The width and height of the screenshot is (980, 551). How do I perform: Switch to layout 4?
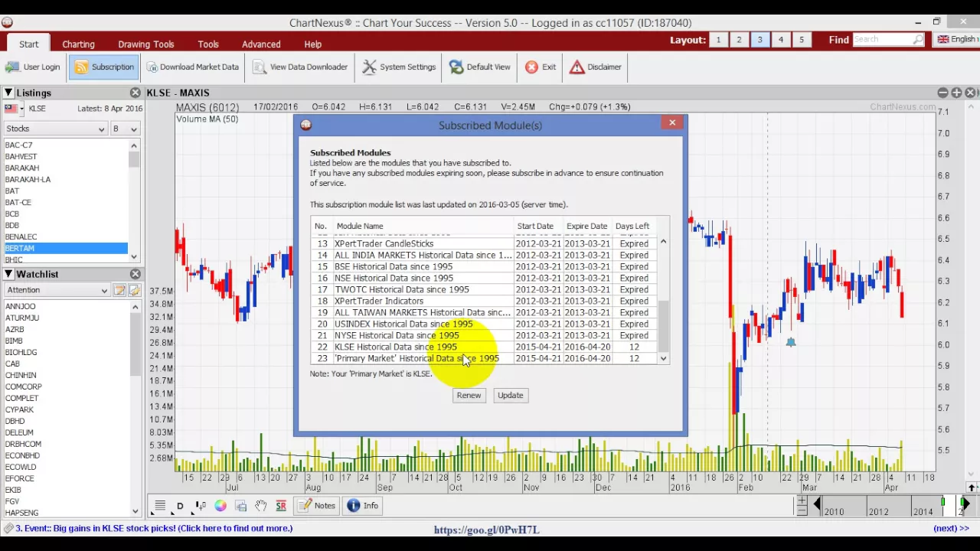click(781, 40)
